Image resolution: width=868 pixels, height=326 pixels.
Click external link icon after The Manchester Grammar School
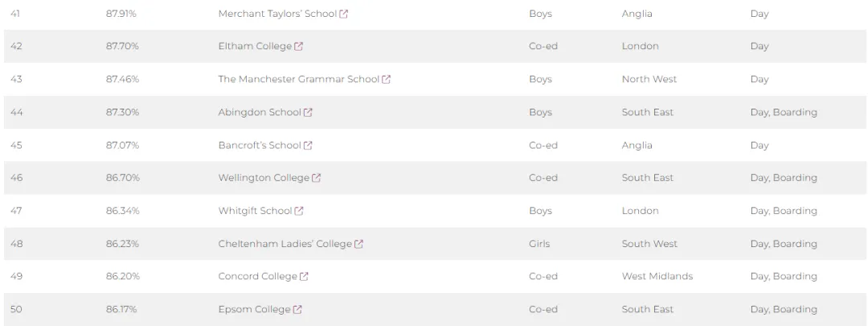pyautogui.click(x=386, y=79)
